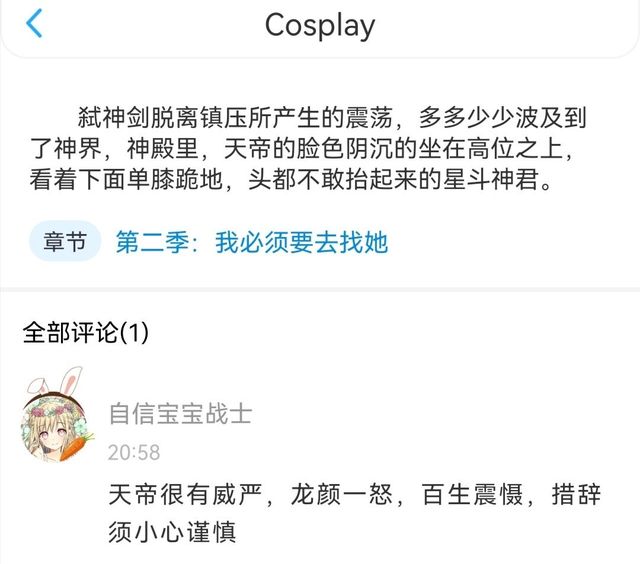Select the 全部评论 header
Image resolution: width=640 pixels, height=564 pixels.
tap(70, 332)
